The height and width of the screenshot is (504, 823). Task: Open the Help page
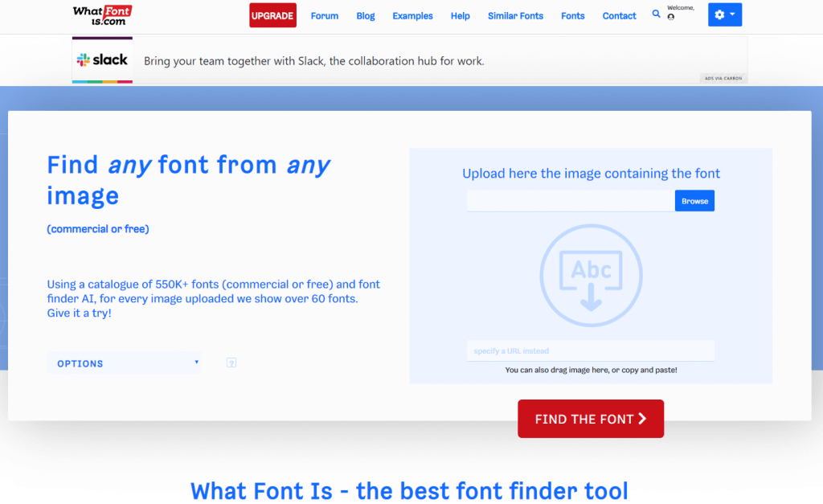pos(461,16)
